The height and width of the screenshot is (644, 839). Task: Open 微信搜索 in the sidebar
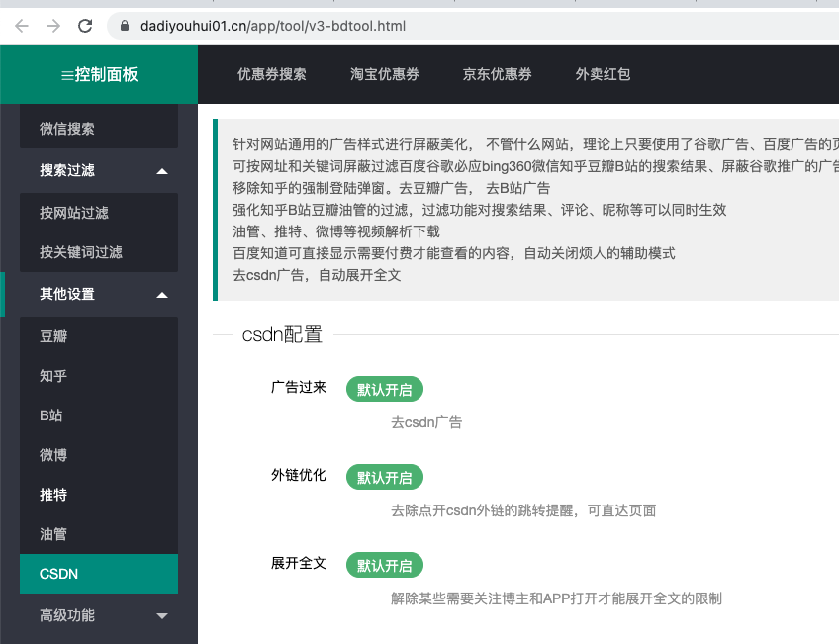[x=99, y=127]
